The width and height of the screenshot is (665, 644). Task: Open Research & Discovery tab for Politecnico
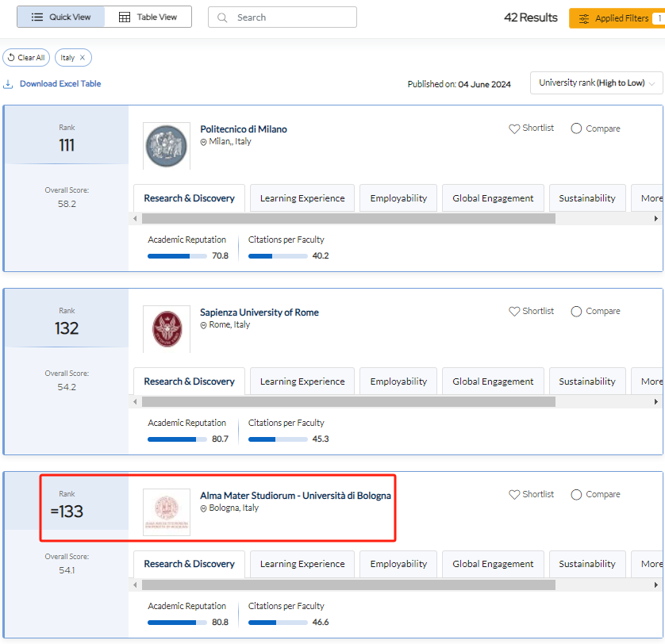point(189,198)
